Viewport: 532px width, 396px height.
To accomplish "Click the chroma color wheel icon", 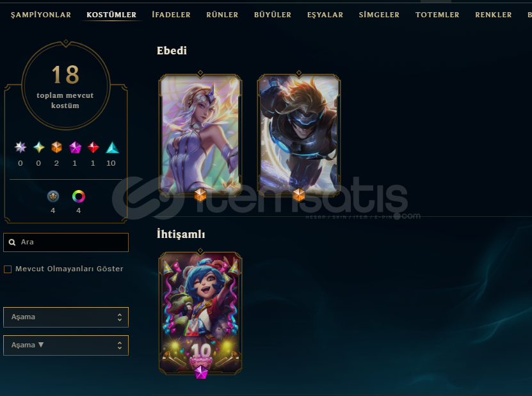I will [78, 196].
